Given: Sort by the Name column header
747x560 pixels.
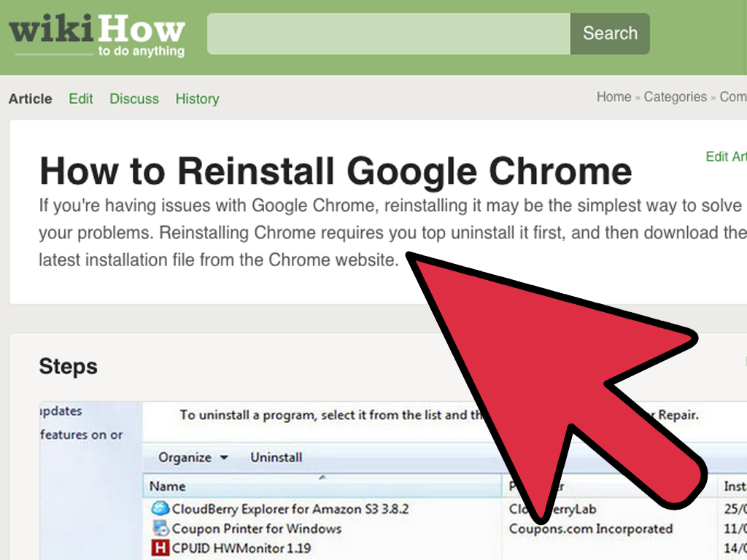Looking at the screenshot, I should click(x=322, y=486).
